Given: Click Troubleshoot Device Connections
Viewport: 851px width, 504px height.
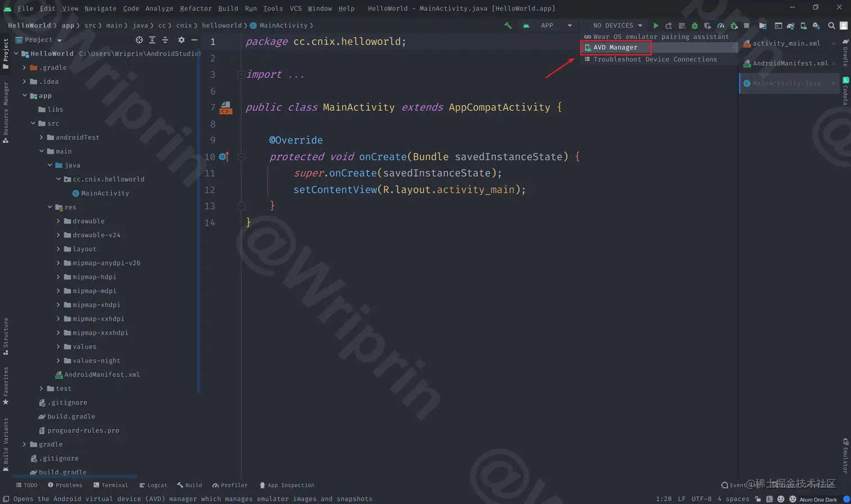Looking at the screenshot, I should click(659, 59).
